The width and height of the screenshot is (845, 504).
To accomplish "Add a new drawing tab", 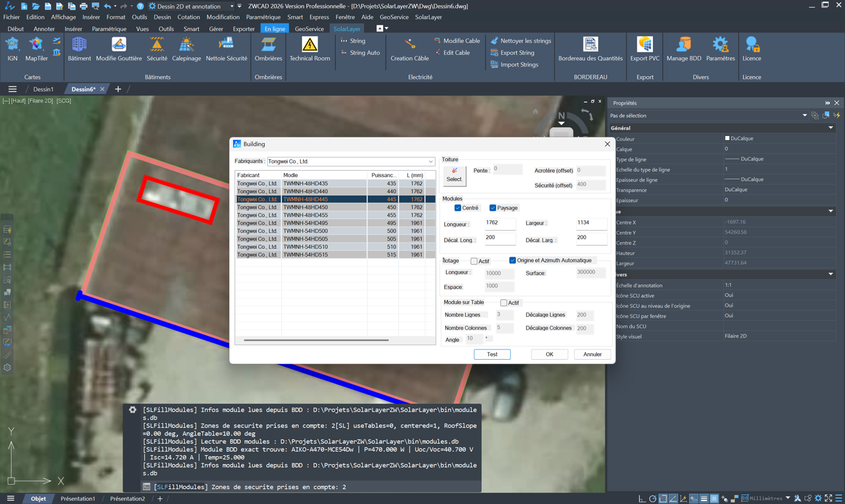I will click(118, 89).
